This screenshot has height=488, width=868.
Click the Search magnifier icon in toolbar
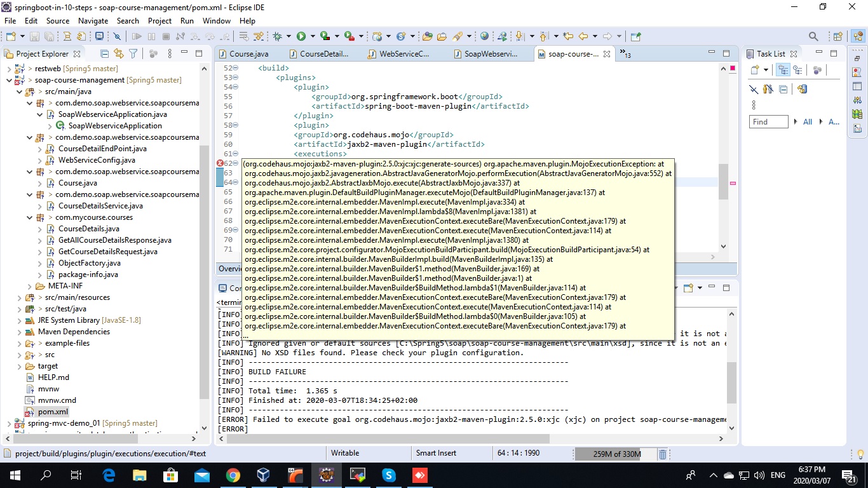(813, 37)
